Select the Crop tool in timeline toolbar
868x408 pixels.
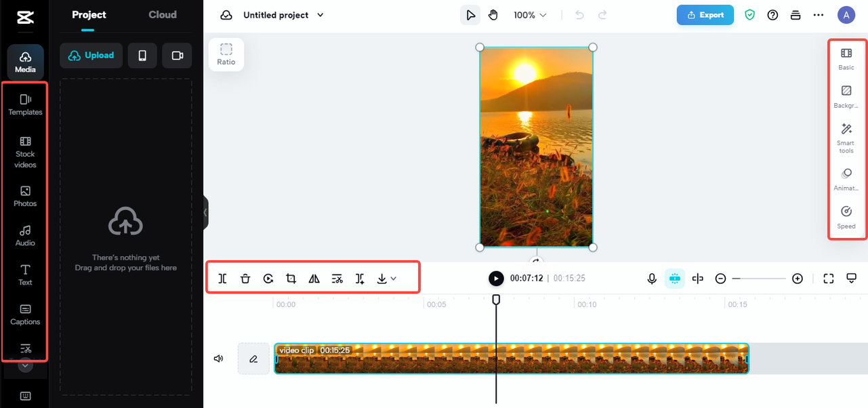[291, 279]
